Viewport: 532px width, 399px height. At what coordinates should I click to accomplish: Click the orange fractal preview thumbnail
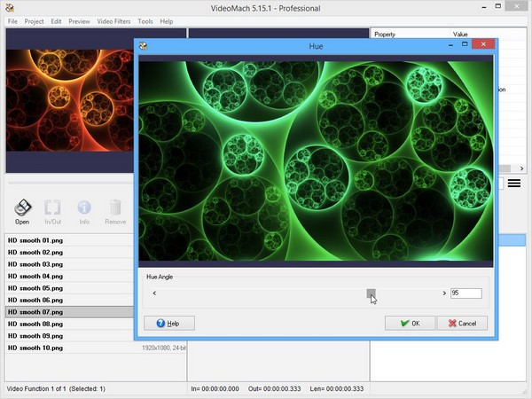click(67, 100)
